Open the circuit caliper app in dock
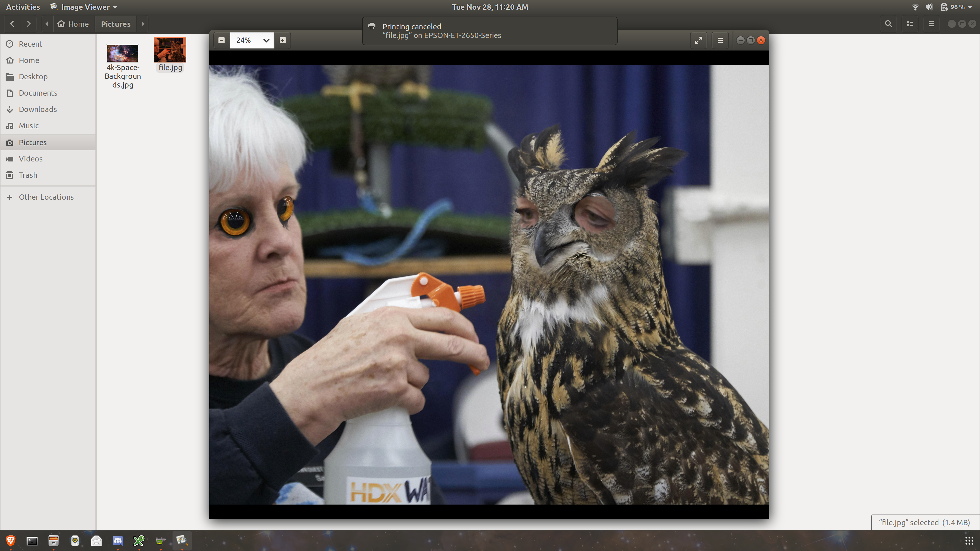The height and width of the screenshot is (551, 980). pos(161,540)
